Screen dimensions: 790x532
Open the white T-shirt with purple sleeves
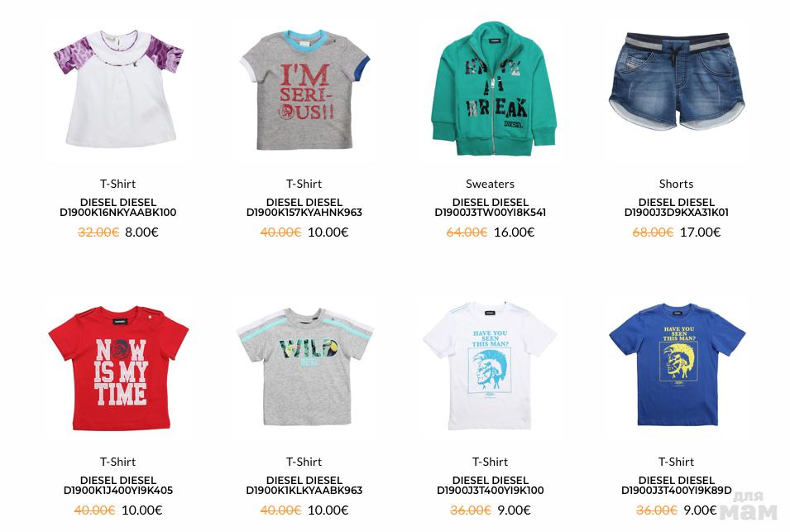point(118,89)
